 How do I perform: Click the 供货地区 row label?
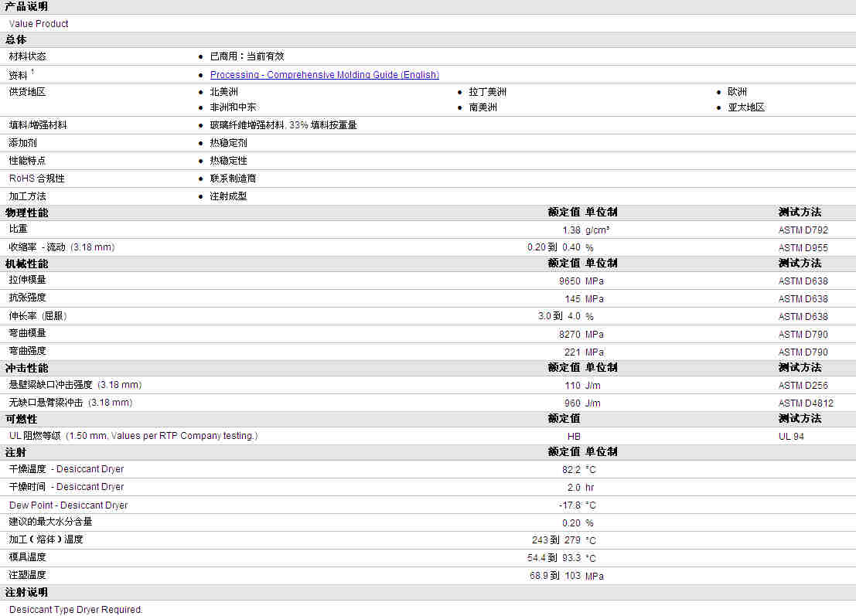[x=27, y=92]
